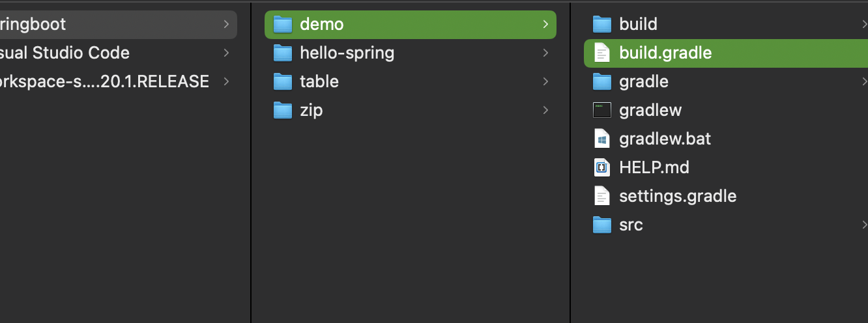Select the hello-spring folder icon
This screenshot has height=323, width=868.
(x=283, y=53)
